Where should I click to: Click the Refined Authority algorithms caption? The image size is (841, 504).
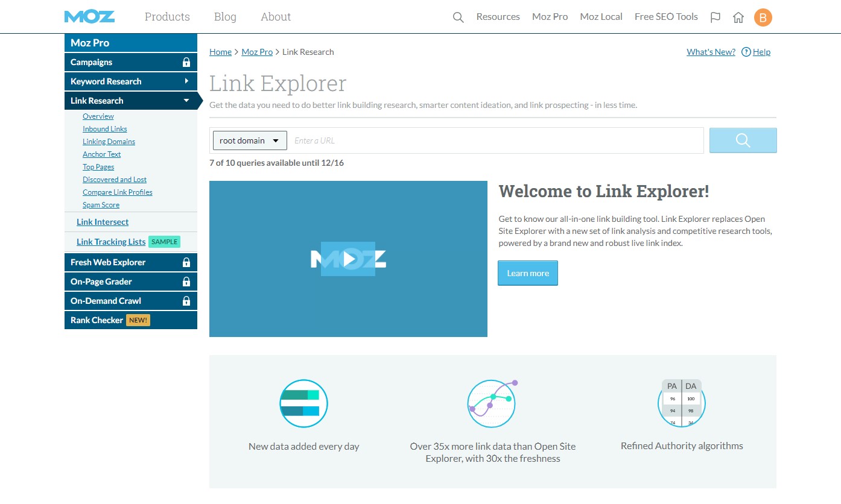coord(682,446)
